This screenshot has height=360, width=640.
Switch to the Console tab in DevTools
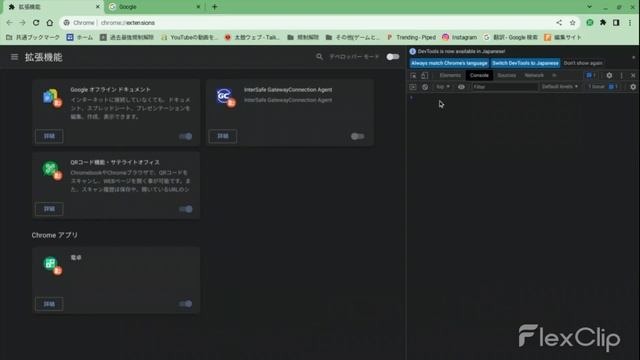point(479,76)
